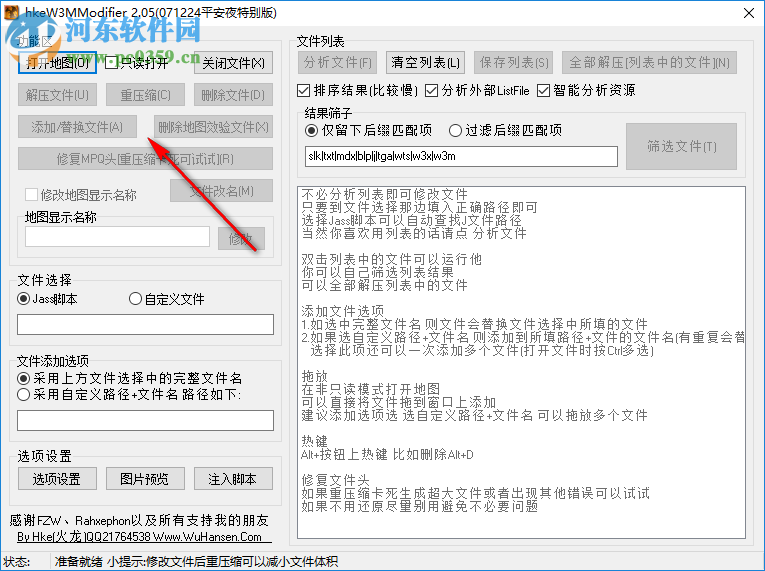Click the 重压缩(C) button
765x571 pixels.
(145, 95)
